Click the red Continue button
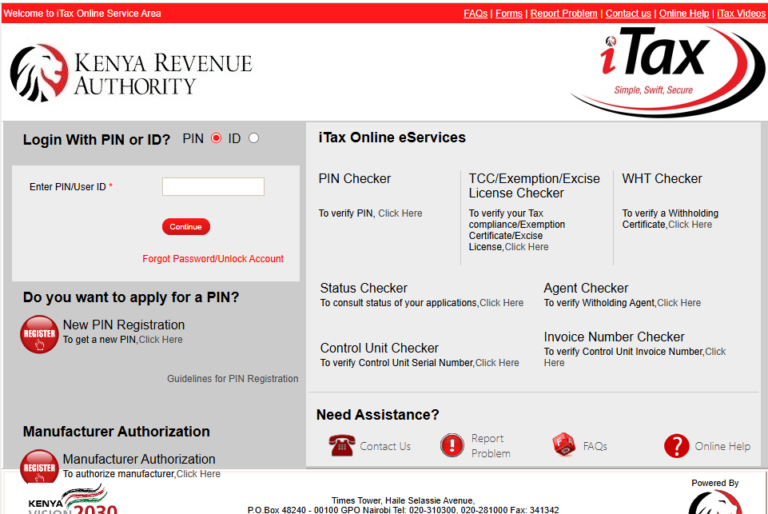The image size is (768, 514). click(x=186, y=226)
